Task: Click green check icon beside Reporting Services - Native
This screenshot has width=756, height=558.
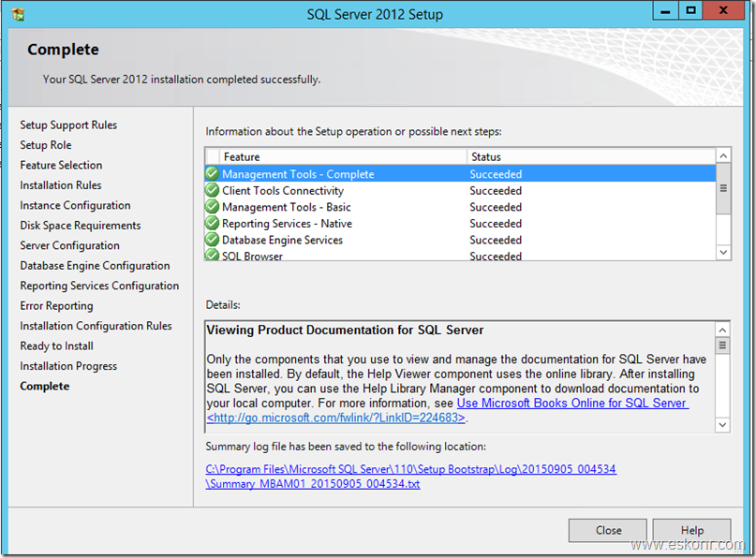Action: click(x=212, y=223)
